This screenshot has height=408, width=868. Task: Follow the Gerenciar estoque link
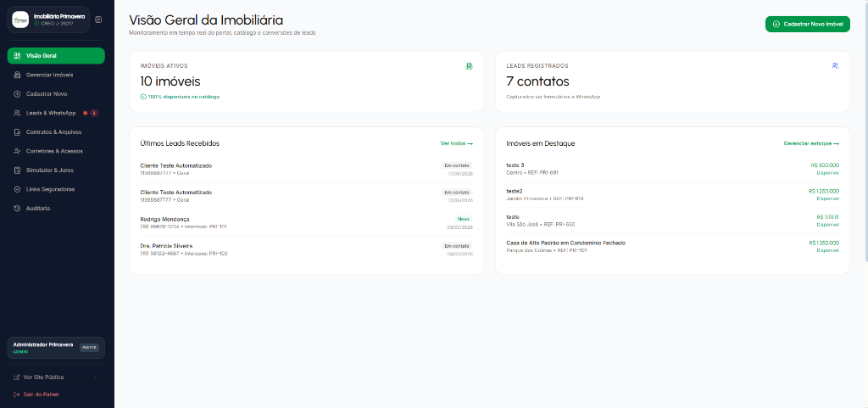pos(811,143)
